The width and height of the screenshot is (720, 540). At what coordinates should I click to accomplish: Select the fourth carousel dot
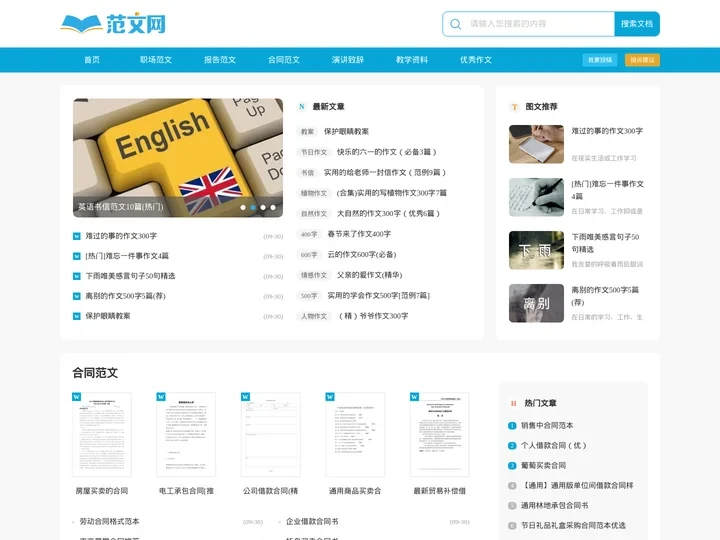point(273,208)
